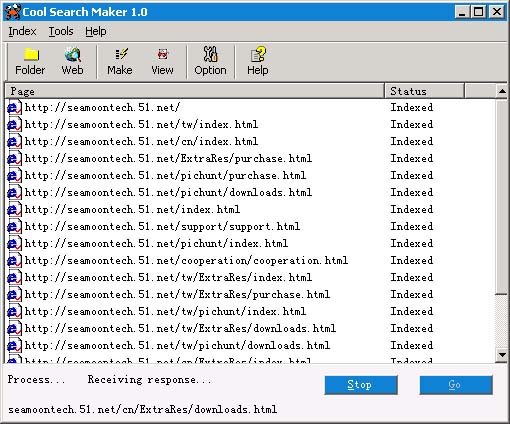510x424 pixels.
Task: Select the tw/index.html URL text
Action: tap(141, 124)
